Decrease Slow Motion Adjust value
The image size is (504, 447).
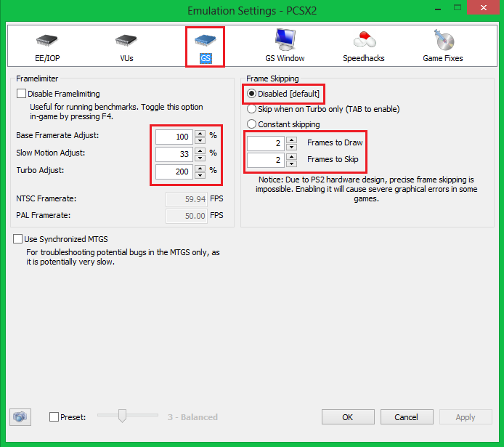click(200, 158)
